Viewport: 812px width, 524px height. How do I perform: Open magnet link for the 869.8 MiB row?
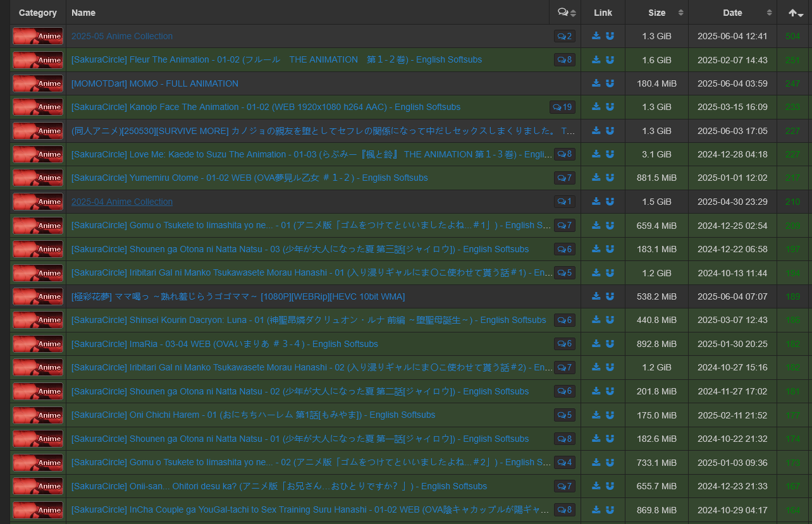(610, 509)
